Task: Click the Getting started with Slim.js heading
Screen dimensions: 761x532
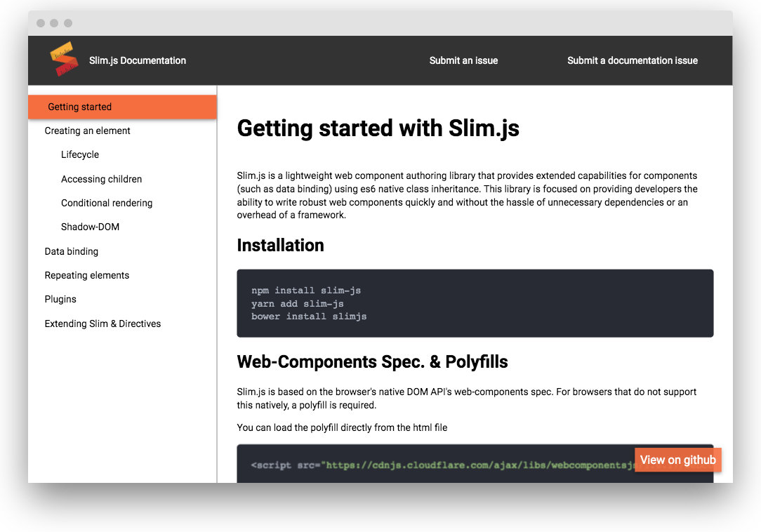Action: pos(378,128)
